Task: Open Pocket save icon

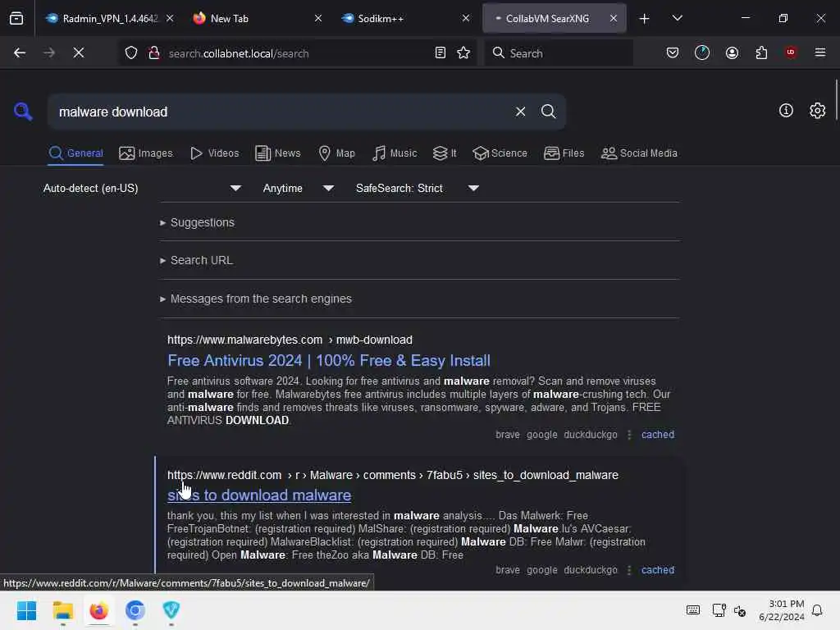Action: click(673, 52)
